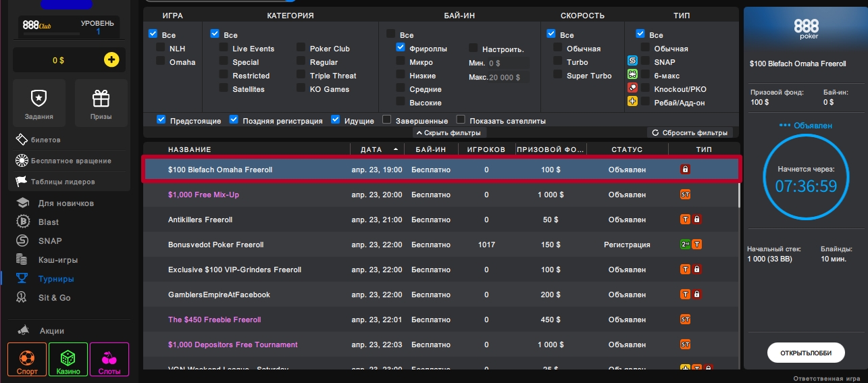Click the Blast coin icon
The height and width of the screenshot is (383, 868).
pos(23,222)
